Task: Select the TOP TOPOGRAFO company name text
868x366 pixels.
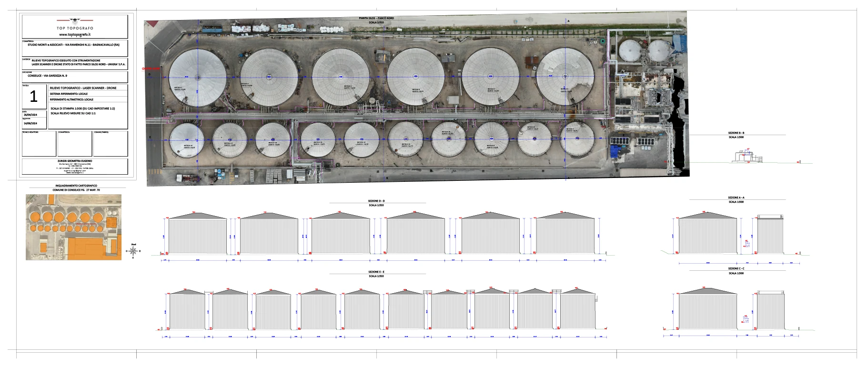Action: coord(75,28)
